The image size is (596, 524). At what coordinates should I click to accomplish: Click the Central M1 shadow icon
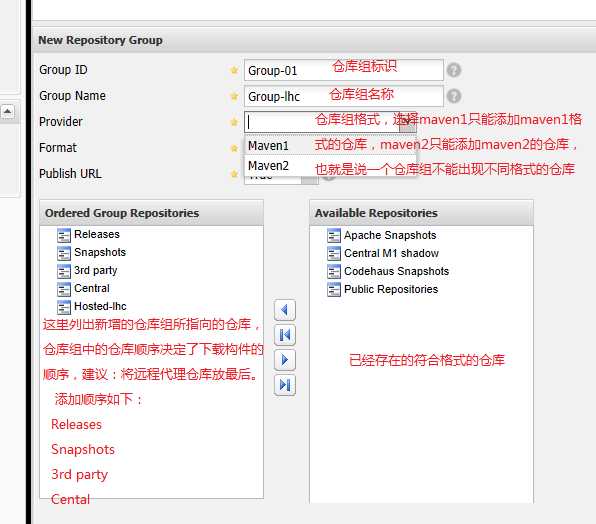(x=334, y=253)
